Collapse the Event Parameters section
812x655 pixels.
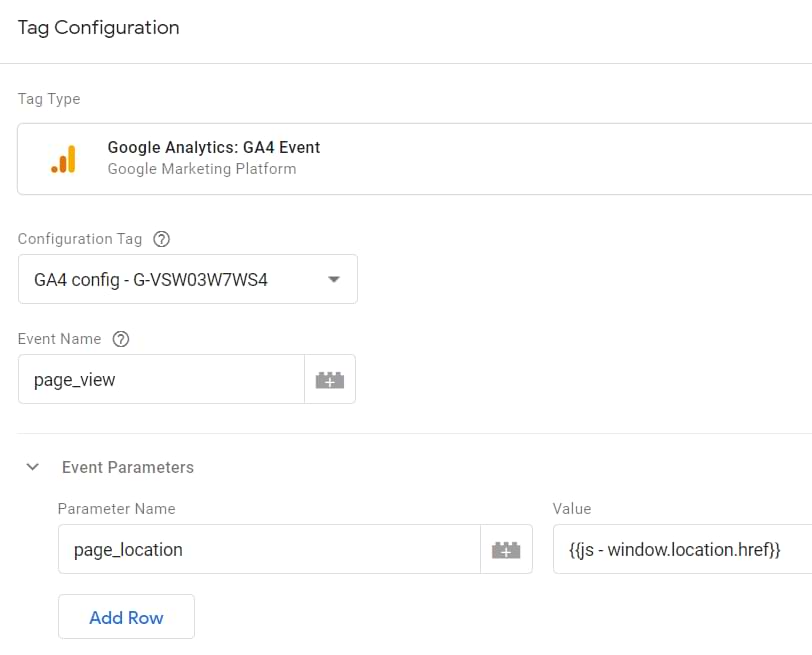[32, 466]
